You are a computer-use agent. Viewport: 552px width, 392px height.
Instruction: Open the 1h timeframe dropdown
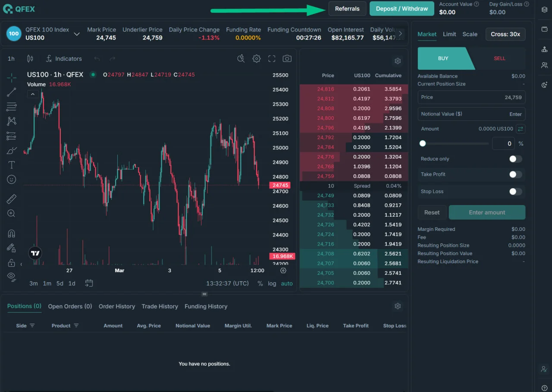(x=11, y=59)
